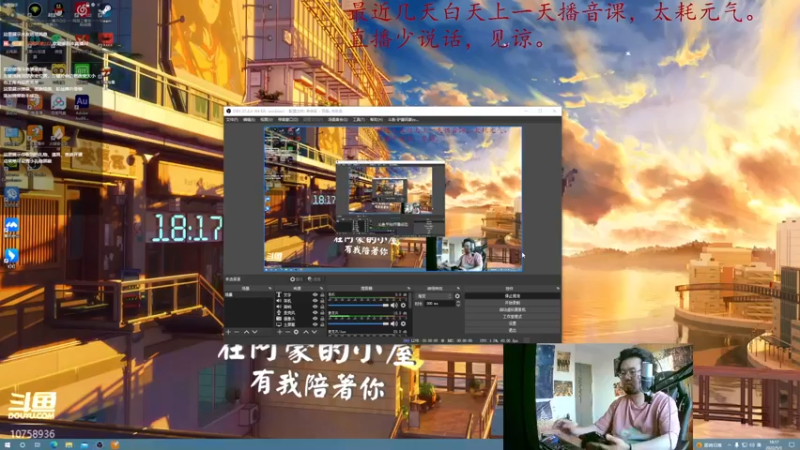Open transition properties gear beside transition dropdown
Screen dimensions: 800x450
point(457,296)
